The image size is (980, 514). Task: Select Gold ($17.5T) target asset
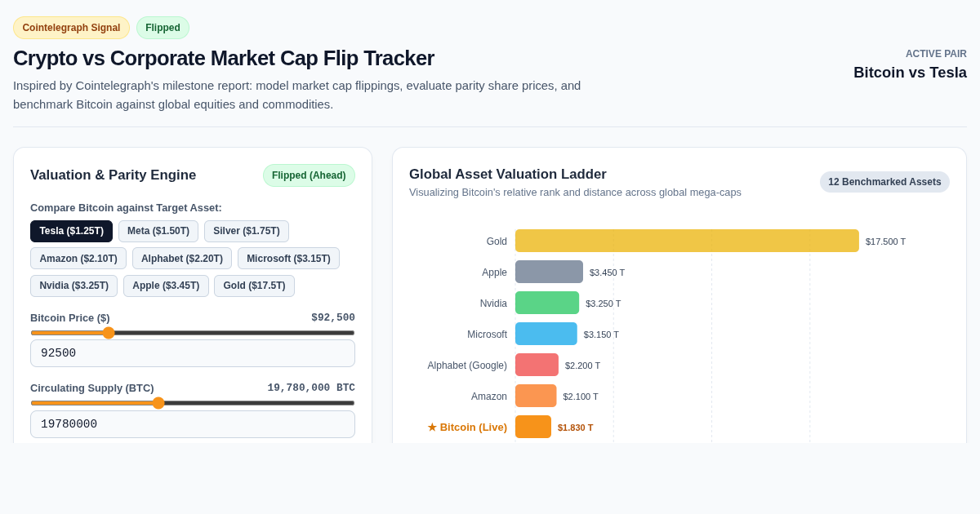tap(254, 286)
